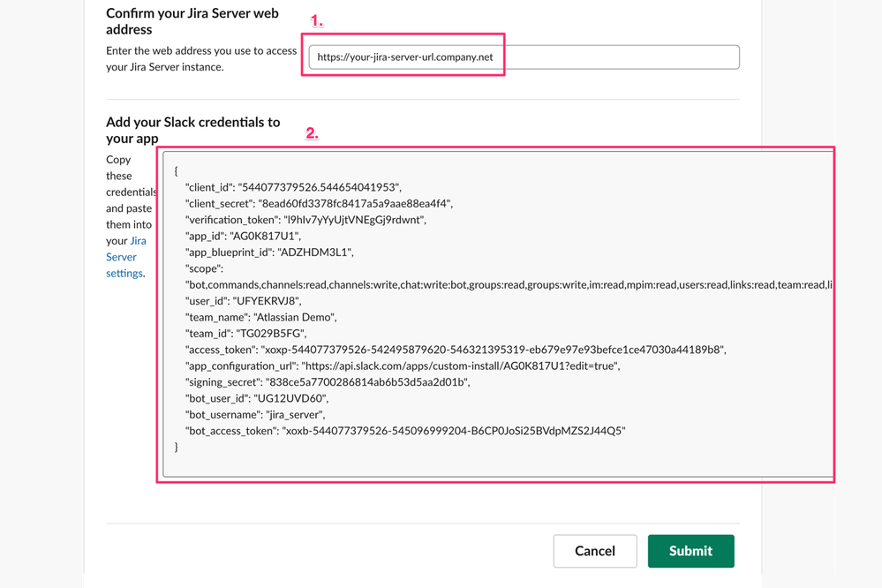This screenshot has width=882, height=588.
Task: Click the "access_token" xoxp line
Action: click(456, 350)
